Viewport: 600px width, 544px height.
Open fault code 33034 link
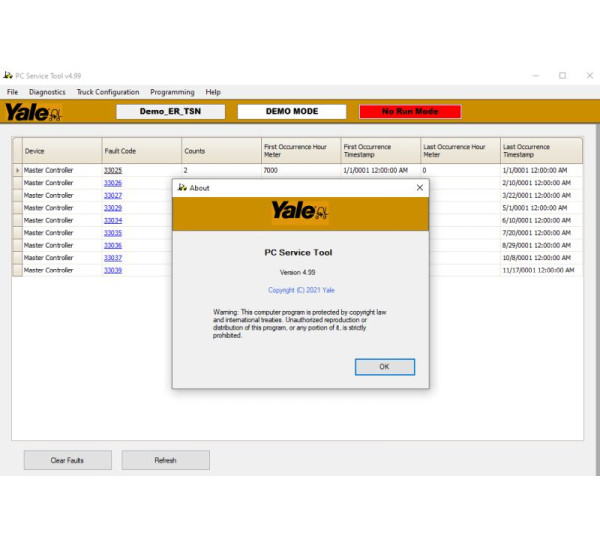[x=113, y=220]
